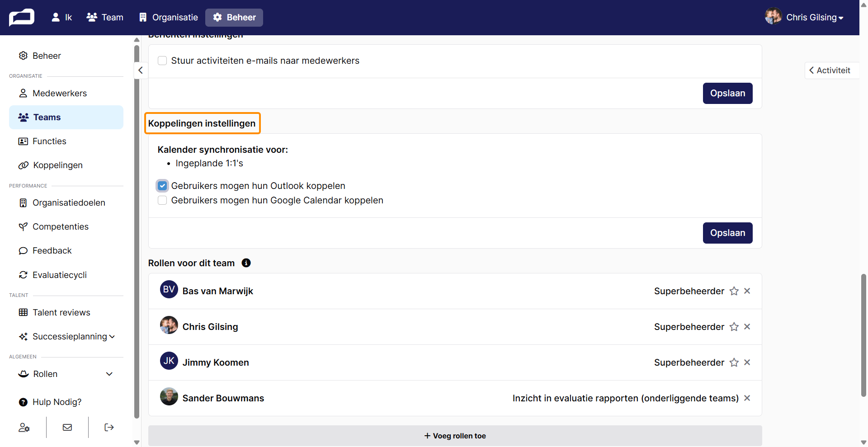Expand the Activiteit panel
Image resolution: width=868 pixels, height=447 pixels.
(x=831, y=70)
